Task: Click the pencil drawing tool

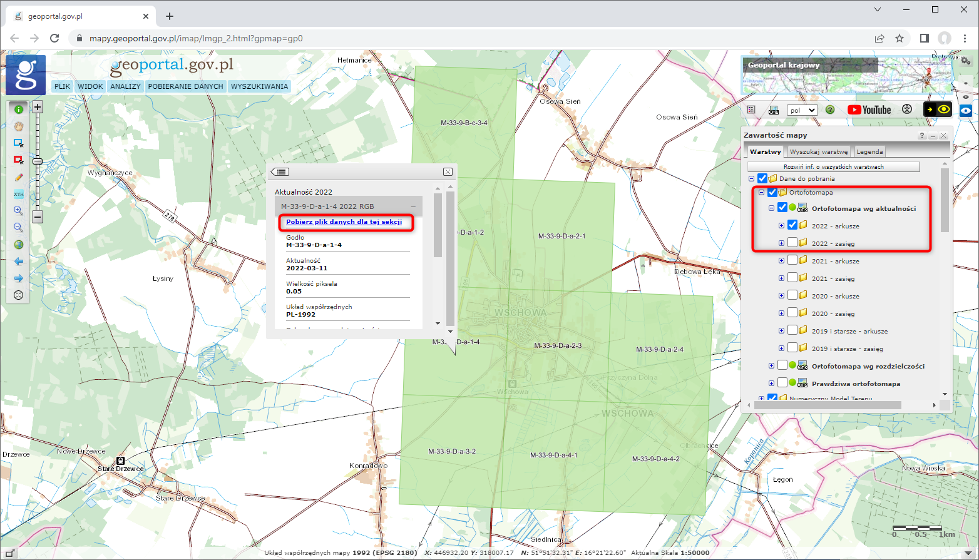Action: pyautogui.click(x=18, y=178)
